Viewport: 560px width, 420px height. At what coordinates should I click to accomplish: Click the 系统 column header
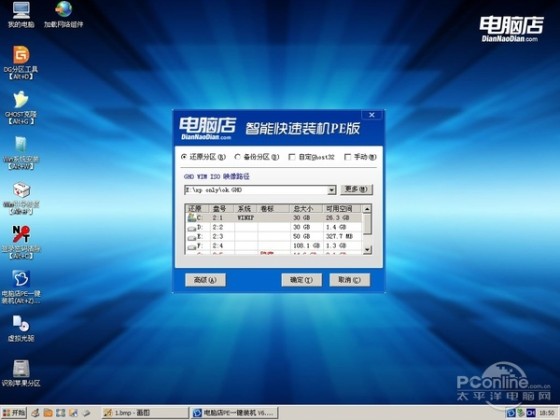click(x=246, y=209)
